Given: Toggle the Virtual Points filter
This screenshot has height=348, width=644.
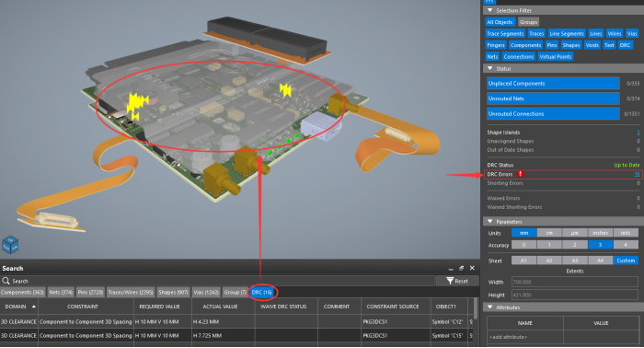Looking at the screenshot, I should (556, 57).
